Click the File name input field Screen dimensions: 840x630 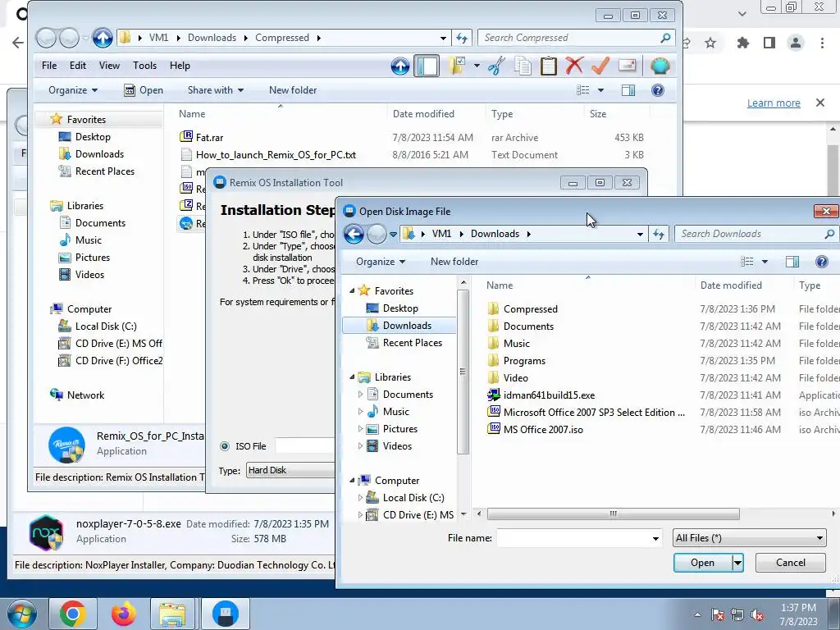573,538
